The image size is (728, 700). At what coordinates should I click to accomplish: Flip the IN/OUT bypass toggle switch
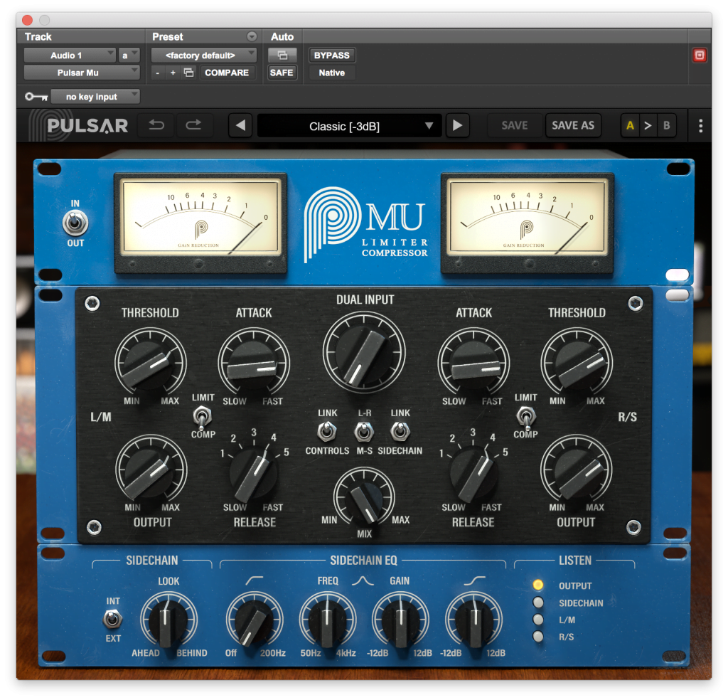[75, 223]
